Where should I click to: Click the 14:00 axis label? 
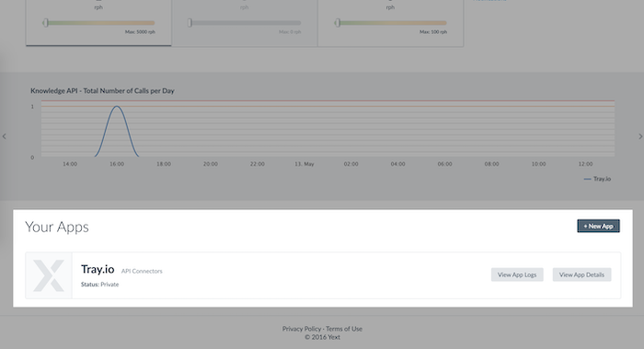pos(70,164)
